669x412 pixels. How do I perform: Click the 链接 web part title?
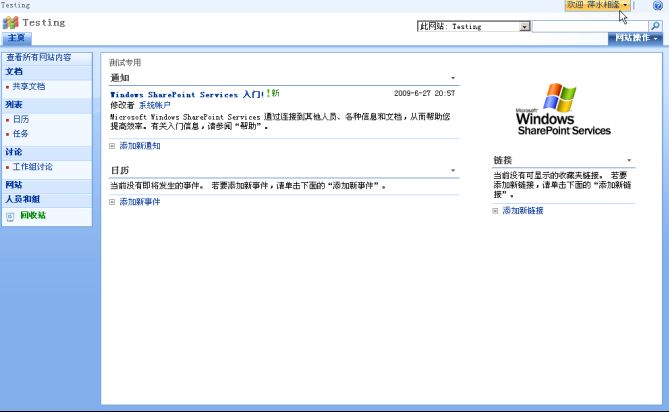pyautogui.click(x=503, y=160)
